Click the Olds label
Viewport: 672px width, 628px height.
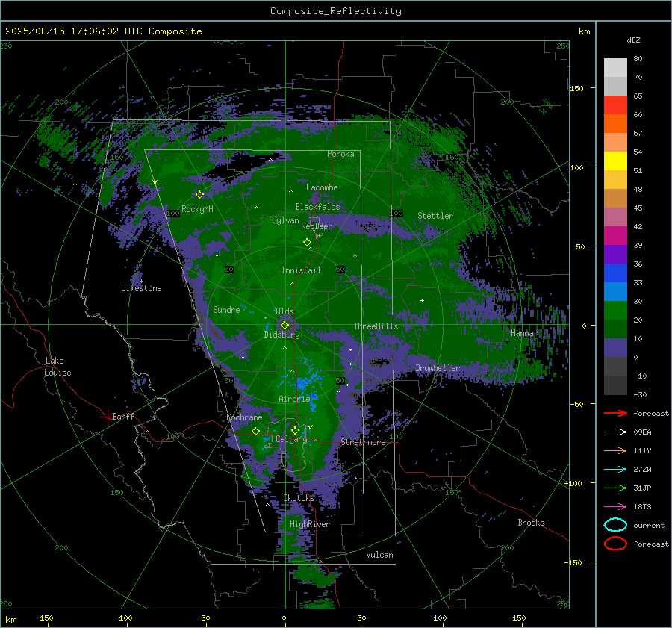click(284, 311)
